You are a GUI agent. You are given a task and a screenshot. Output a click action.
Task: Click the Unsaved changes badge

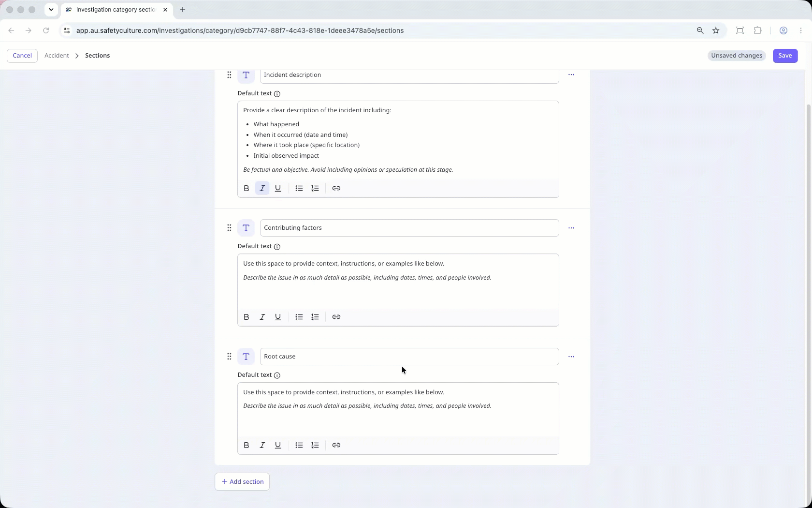(x=737, y=56)
